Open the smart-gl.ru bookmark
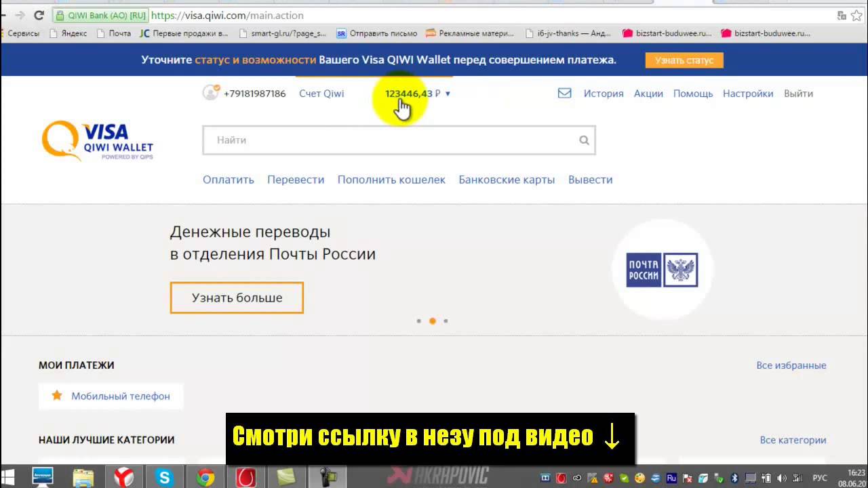Screen dimensions: 868x488 (x=283, y=33)
